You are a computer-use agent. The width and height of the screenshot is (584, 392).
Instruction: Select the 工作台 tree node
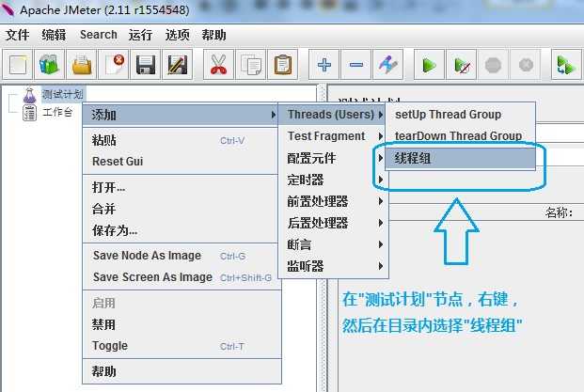point(57,112)
